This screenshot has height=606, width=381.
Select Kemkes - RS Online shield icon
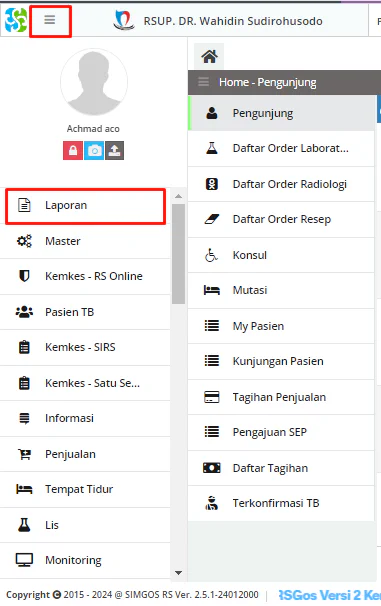[24, 276]
